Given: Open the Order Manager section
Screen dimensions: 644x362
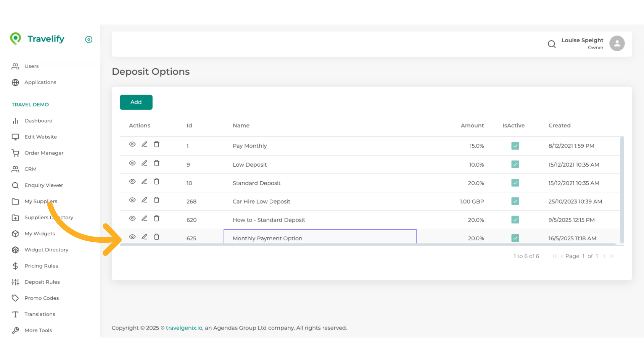Looking at the screenshot, I should coord(44,153).
